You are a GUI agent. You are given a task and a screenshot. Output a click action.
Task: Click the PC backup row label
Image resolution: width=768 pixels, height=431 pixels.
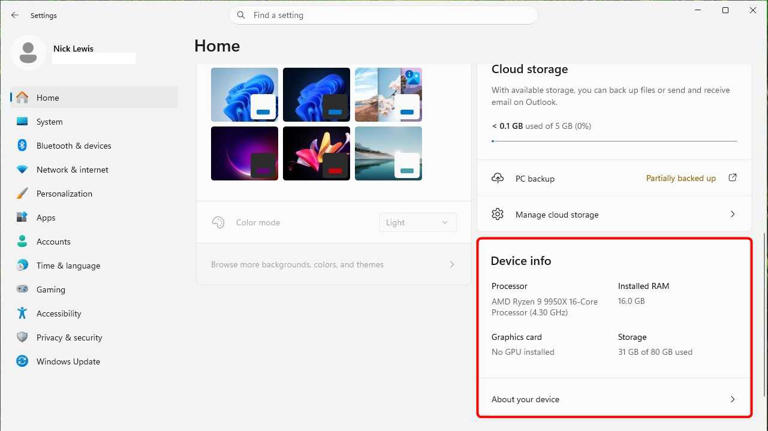pyautogui.click(x=535, y=179)
